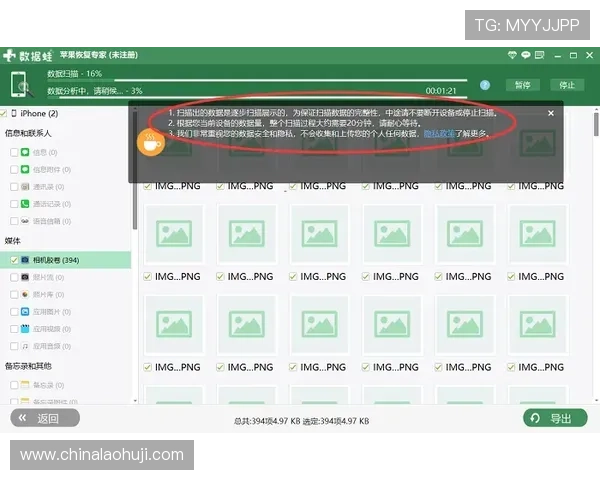Click the iPhone device icon in sidebar
The width and height of the screenshot is (600, 480).
[14, 113]
